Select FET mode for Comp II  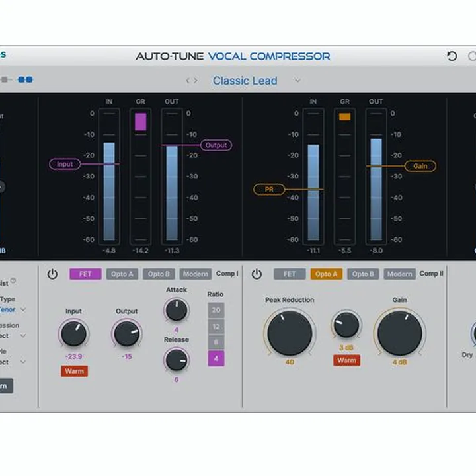(x=290, y=274)
